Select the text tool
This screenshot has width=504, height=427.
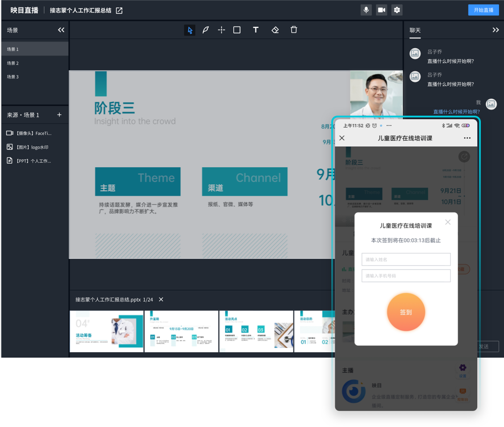coord(256,30)
